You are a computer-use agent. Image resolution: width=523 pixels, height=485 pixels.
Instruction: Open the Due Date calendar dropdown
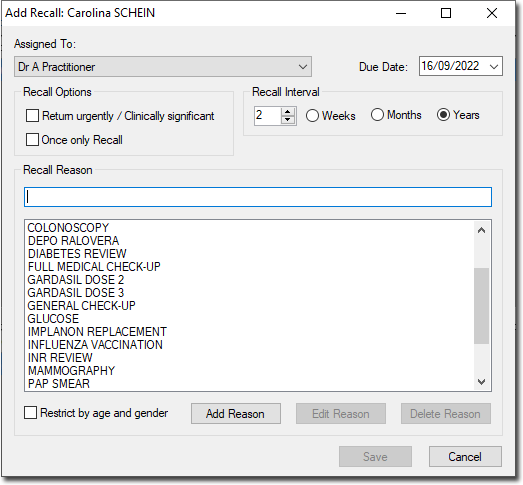click(x=494, y=66)
